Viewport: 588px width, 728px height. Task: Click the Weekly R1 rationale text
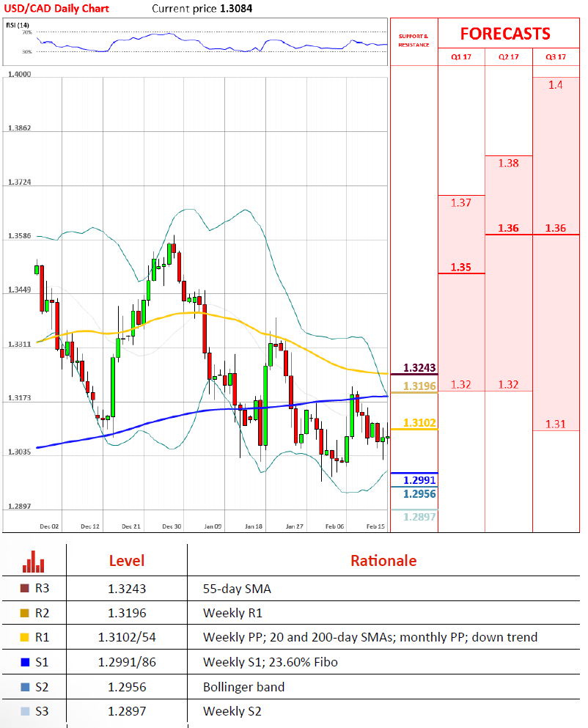pos(232,614)
